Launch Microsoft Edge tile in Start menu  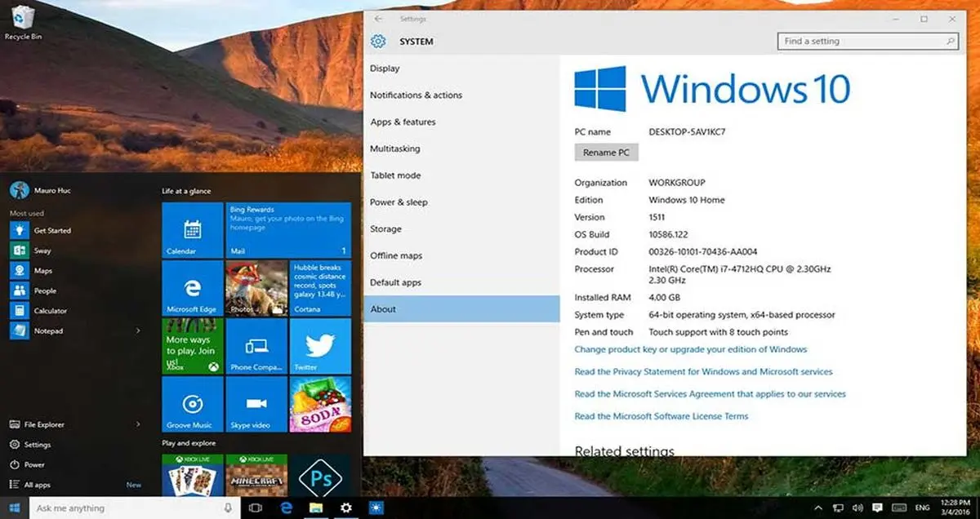[192, 287]
